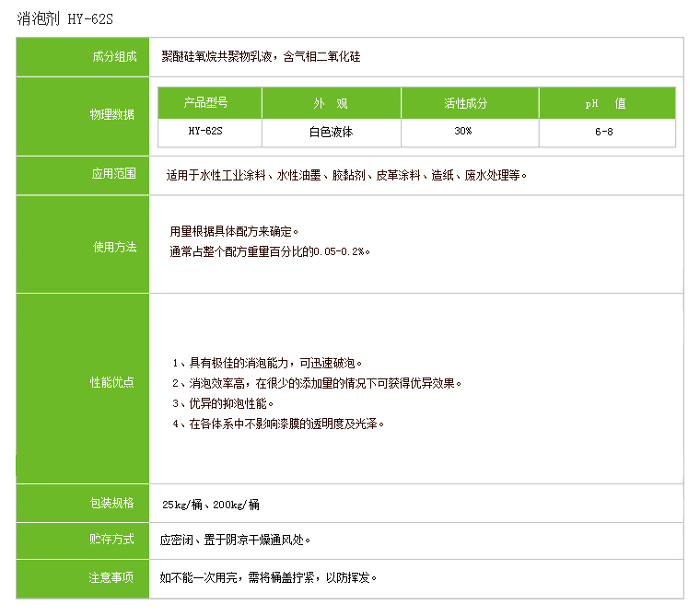Select the 产品型号 column header
The image size is (700, 616).
209,103
